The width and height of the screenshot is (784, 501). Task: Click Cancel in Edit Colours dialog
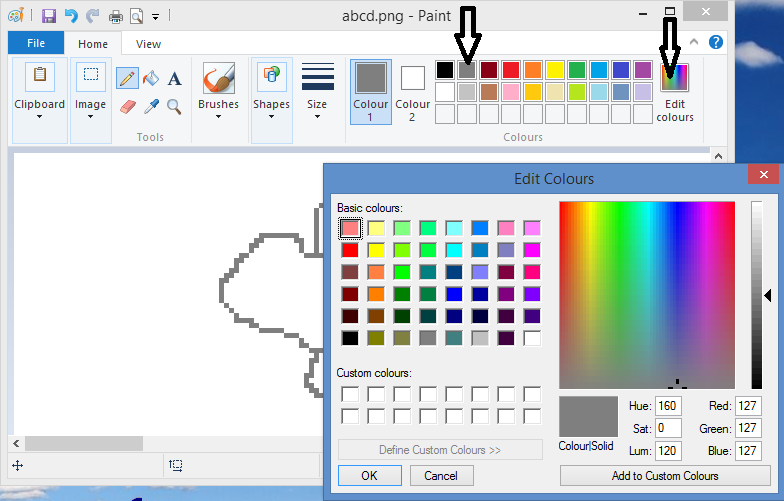tap(441, 476)
